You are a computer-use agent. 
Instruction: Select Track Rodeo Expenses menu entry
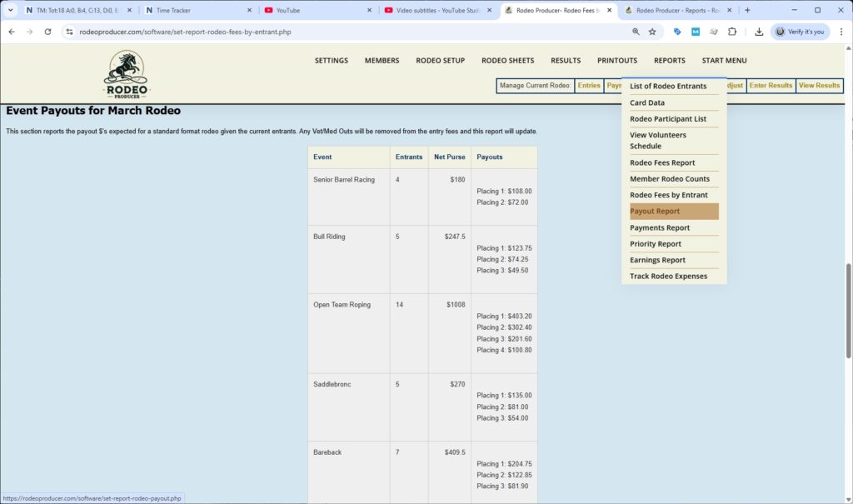click(670, 276)
